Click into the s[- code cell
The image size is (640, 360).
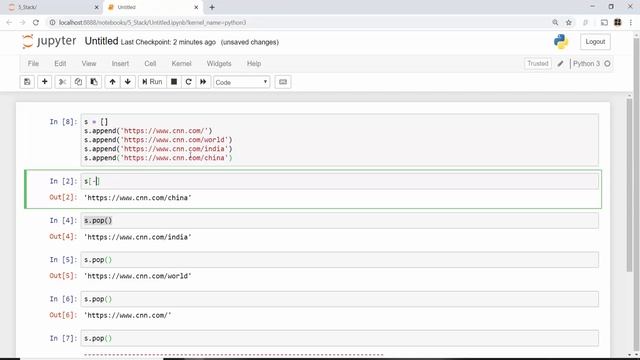click(x=340, y=181)
